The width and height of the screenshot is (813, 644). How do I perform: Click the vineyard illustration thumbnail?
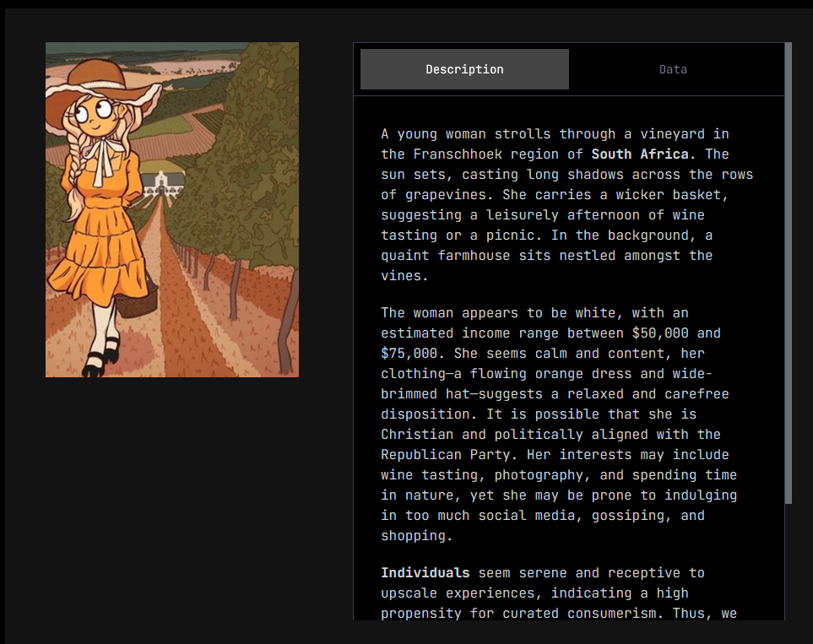(172, 209)
